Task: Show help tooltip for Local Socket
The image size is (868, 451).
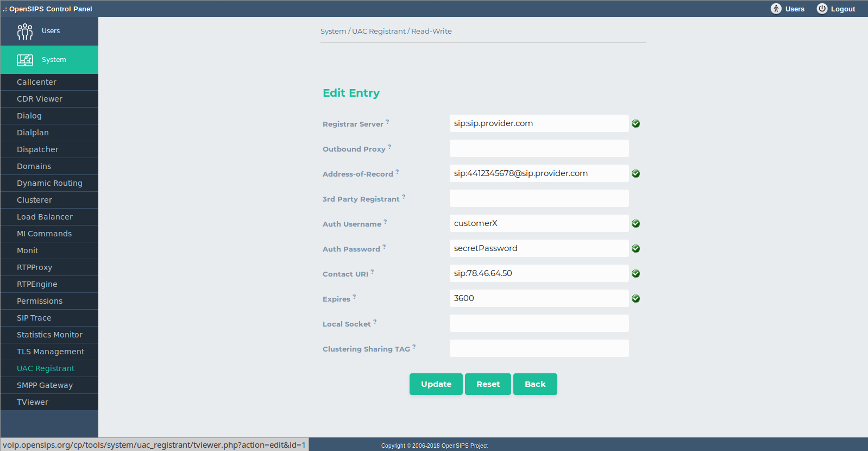Action: point(375,322)
